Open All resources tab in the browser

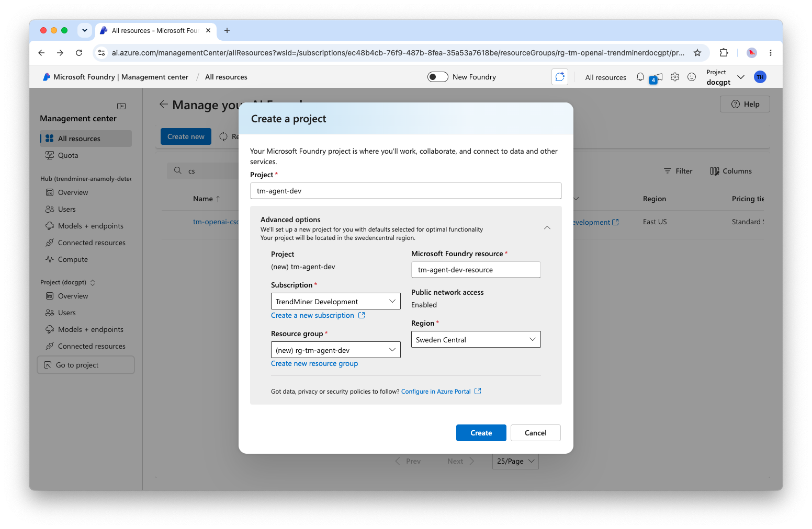[156, 30]
